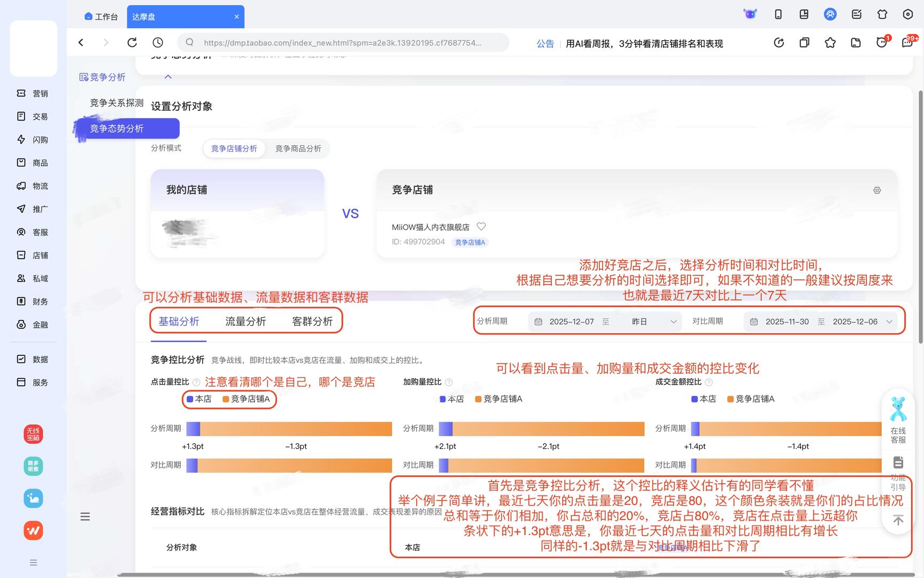Bookmark the page with star icon
Viewport: 924px width, 578px height.
point(830,42)
